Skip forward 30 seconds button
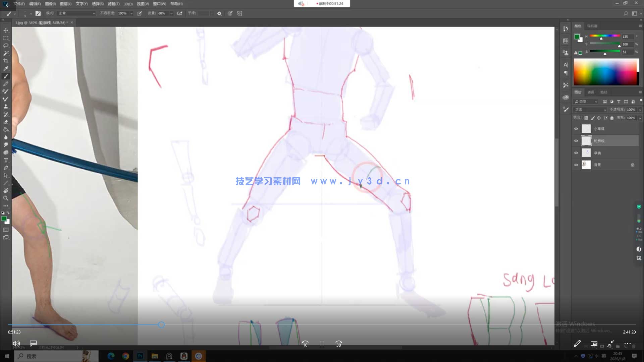The height and width of the screenshot is (362, 644). click(x=338, y=344)
